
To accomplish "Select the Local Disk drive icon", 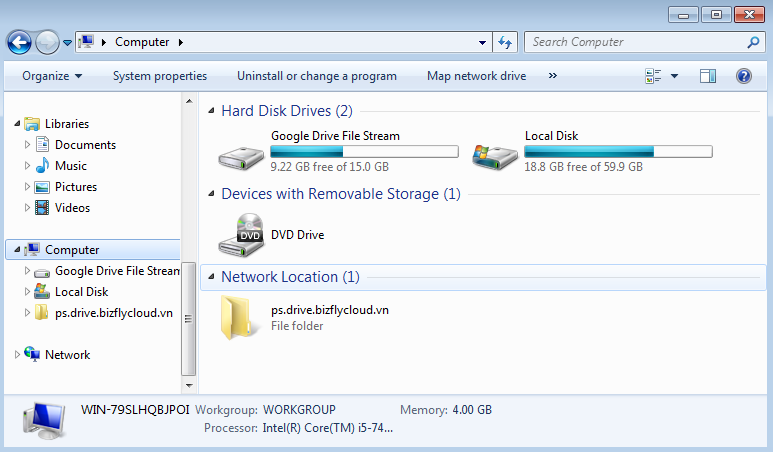I will tap(495, 157).
